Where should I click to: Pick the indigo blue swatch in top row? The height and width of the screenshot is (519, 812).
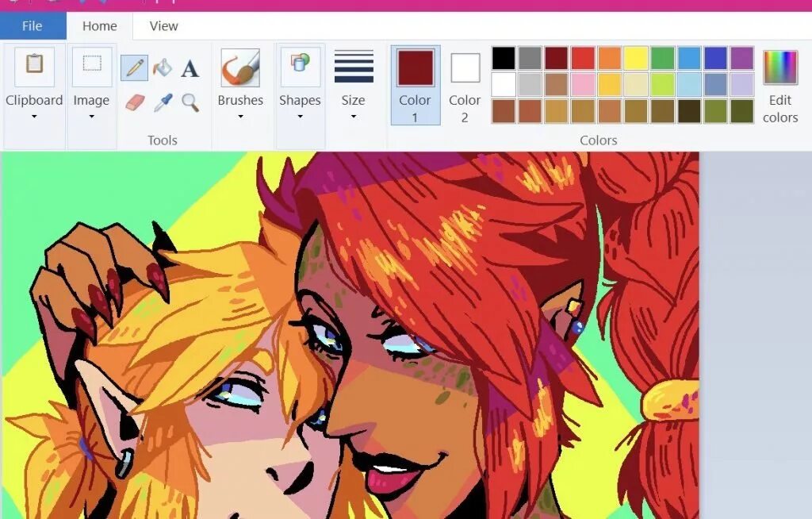716,58
